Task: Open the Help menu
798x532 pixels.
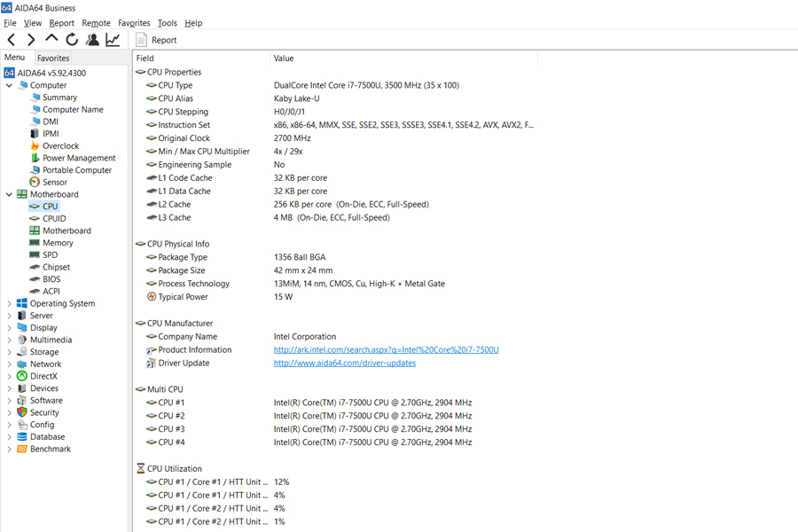Action: 193,23
